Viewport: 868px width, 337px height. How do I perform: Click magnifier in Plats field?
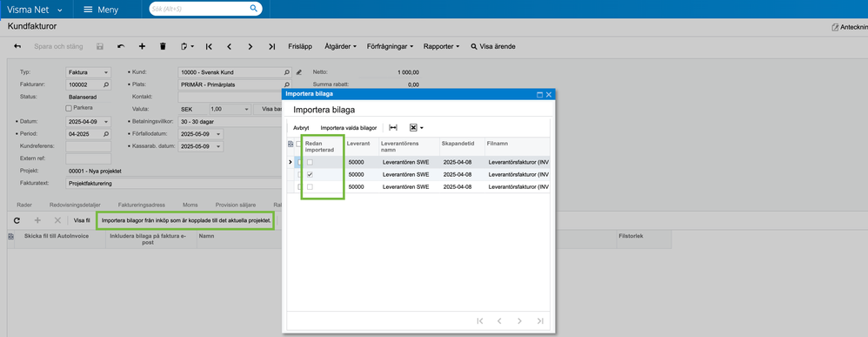click(287, 84)
